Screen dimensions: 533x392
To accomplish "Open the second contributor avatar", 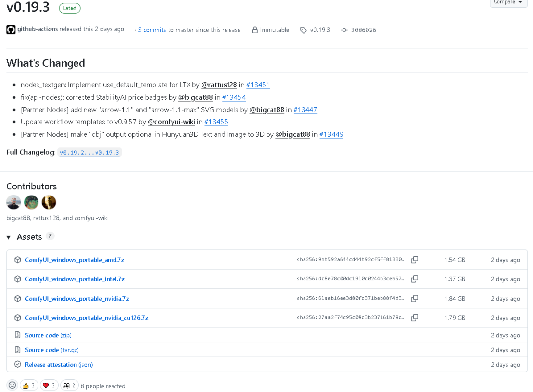I will (x=31, y=202).
